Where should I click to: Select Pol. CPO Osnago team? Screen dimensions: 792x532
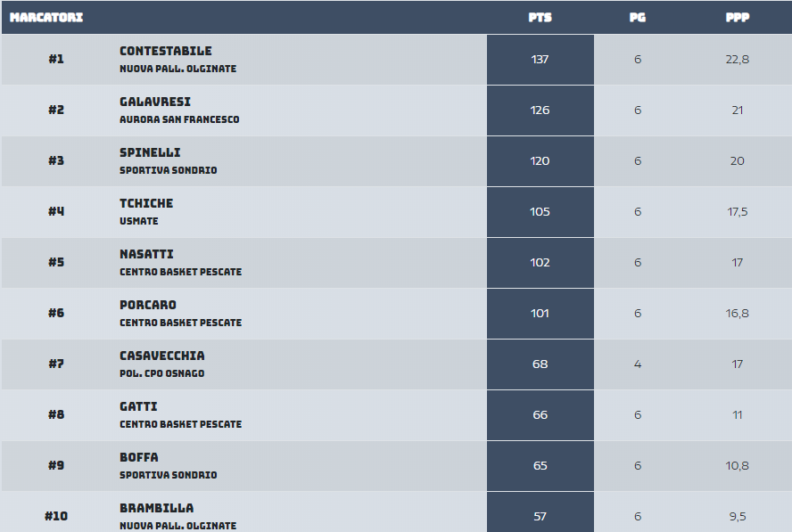[x=162, y=373]
